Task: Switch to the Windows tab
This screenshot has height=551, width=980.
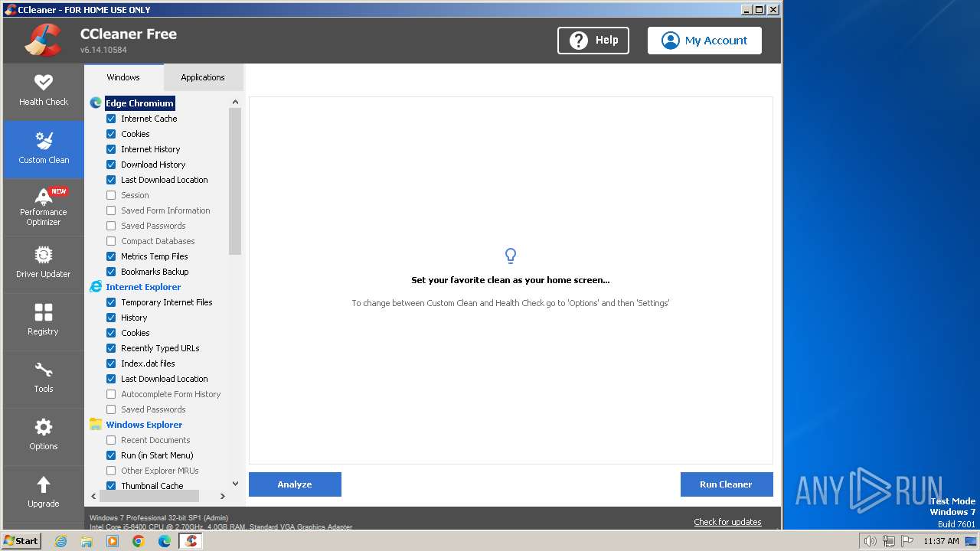Action: (x=123, y=77)
